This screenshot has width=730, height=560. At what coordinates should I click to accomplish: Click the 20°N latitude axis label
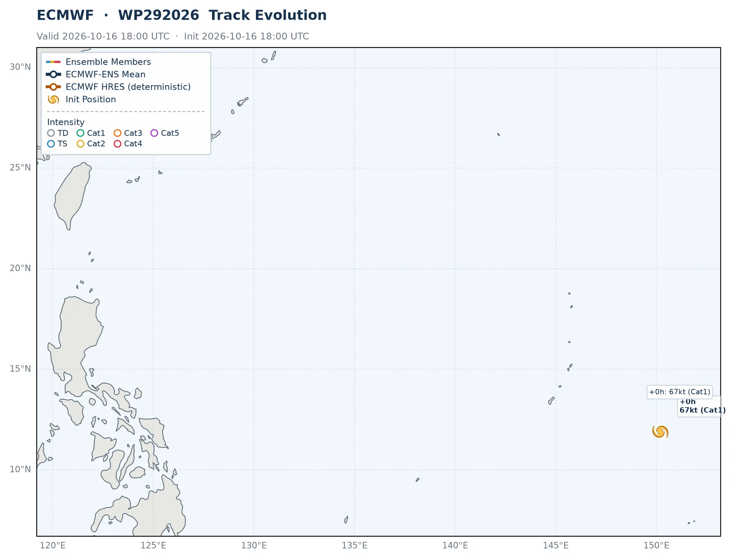pyautogui.click(x=20, y=268)
